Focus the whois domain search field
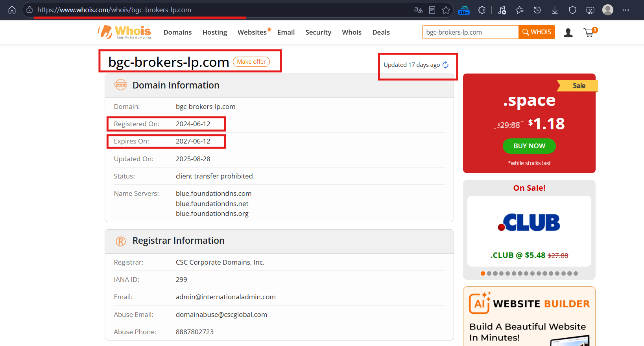 pos(471,32)
